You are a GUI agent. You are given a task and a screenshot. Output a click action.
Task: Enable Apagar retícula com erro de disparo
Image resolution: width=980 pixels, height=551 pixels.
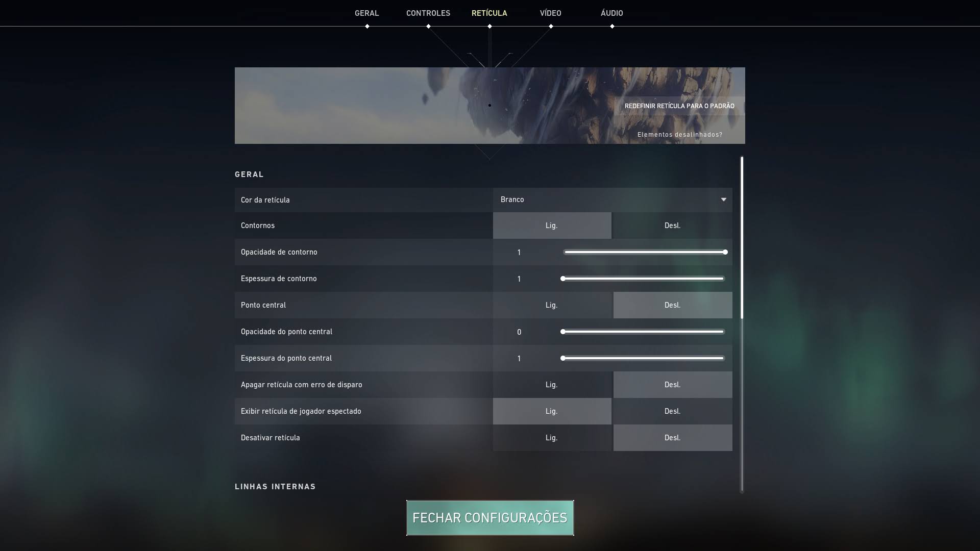(552, 384)
